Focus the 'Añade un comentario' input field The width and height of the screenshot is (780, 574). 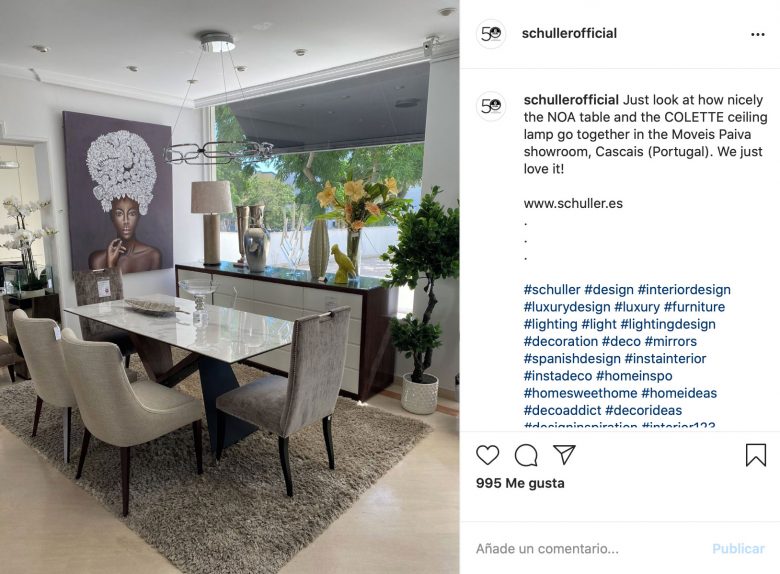(587, 549)
